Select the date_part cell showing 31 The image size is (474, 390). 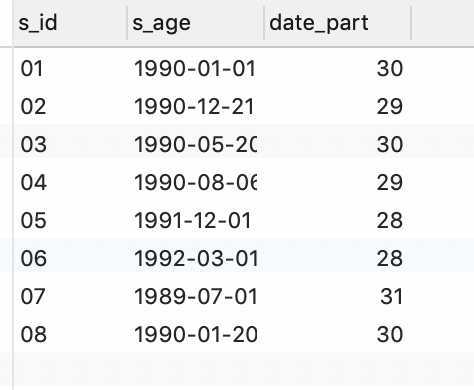[337, 297]
